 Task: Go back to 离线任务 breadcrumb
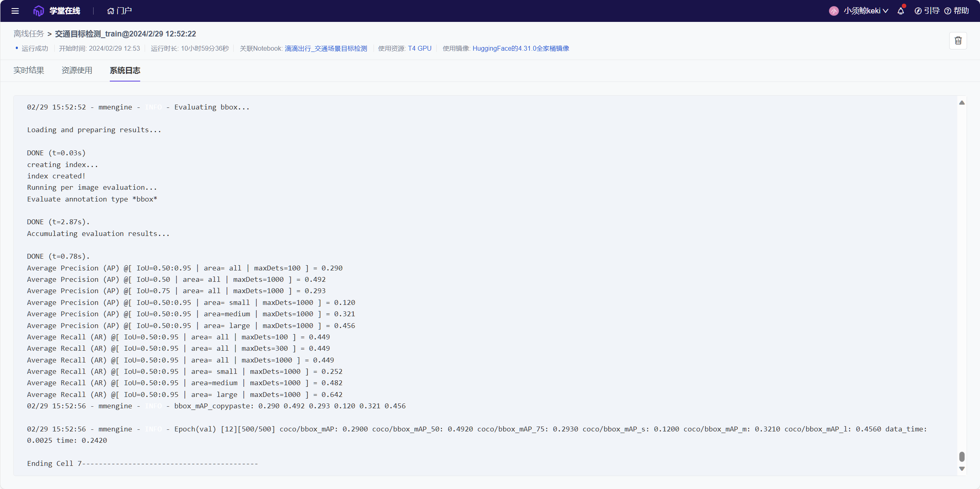click(28, 34)
